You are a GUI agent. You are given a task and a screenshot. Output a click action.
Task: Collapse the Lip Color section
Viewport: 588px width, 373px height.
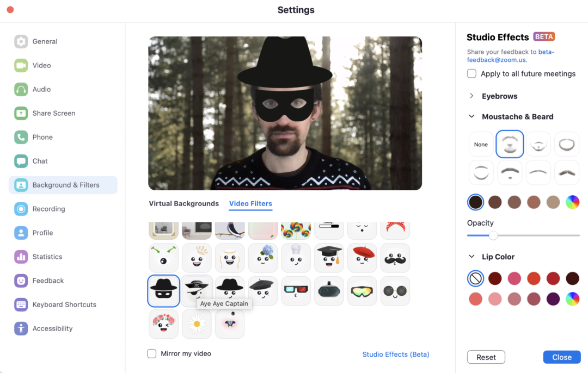[x=471, y=257]
